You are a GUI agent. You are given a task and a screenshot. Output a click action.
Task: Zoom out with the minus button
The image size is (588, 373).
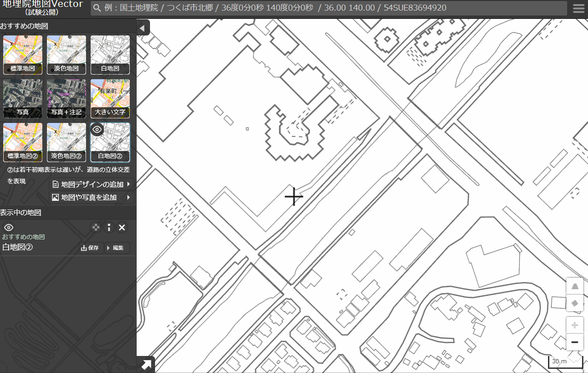click(x=574, y=342)
